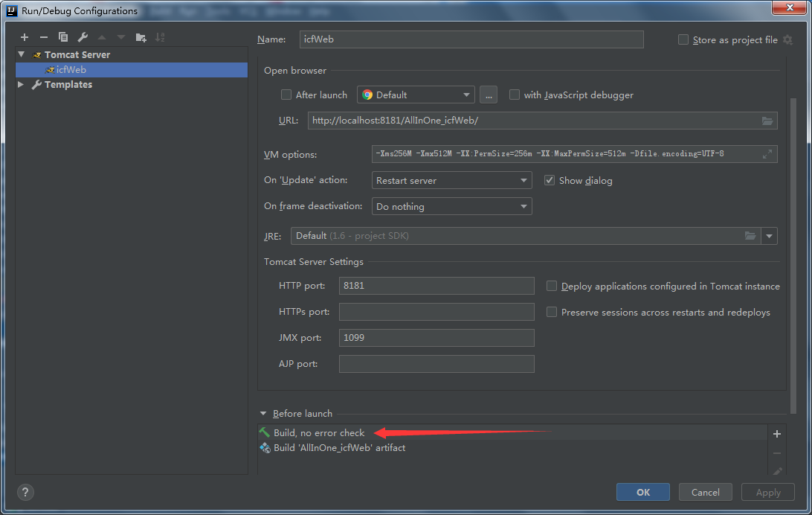Screen dimensions: 812x515
Task: Collapse Before launch section
Action: pyautogui.click(x=263, y=414)
